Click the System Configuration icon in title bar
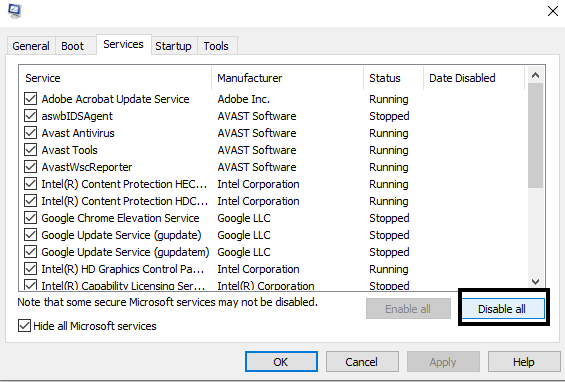 (15, 11)
